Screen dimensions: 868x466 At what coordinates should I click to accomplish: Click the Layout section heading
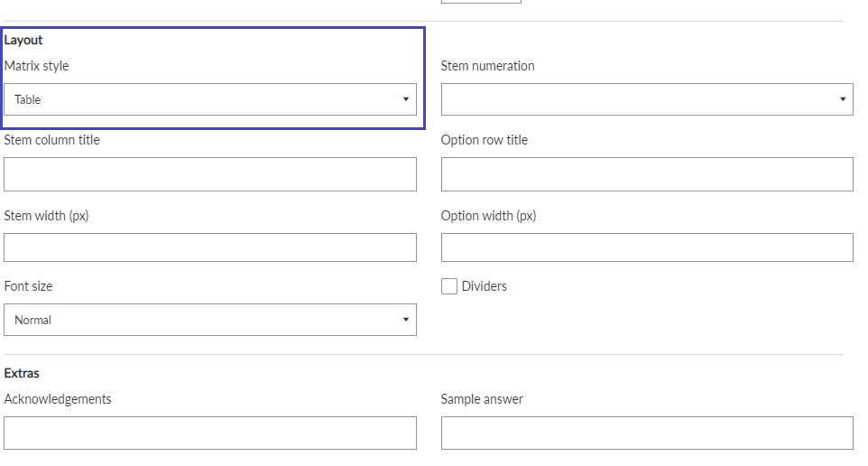[23, 40]
